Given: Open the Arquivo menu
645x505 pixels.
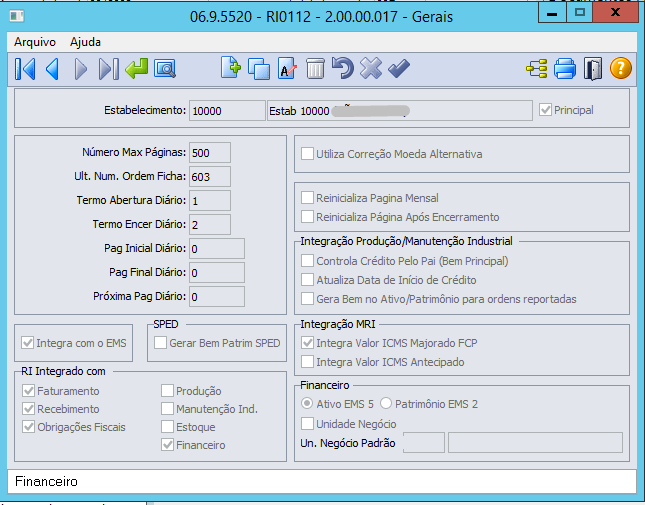Looking at the screenshot, I should point(35,42).
